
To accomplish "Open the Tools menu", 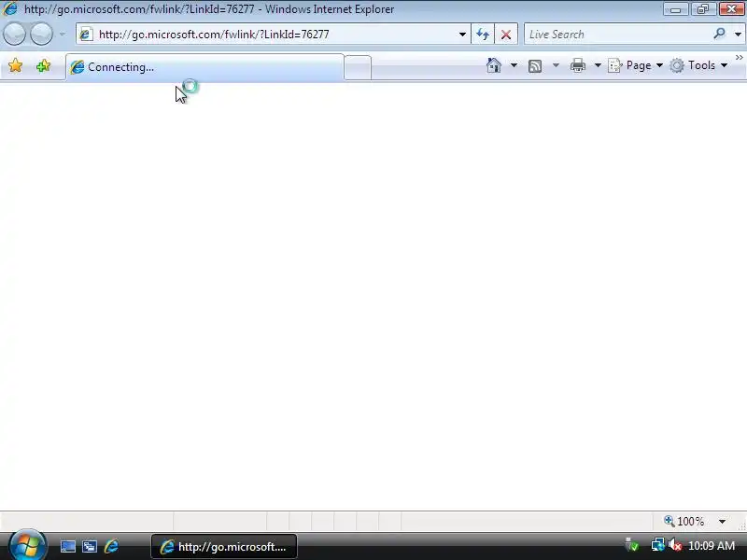I will pyautogui.click(x=698, y=65).
